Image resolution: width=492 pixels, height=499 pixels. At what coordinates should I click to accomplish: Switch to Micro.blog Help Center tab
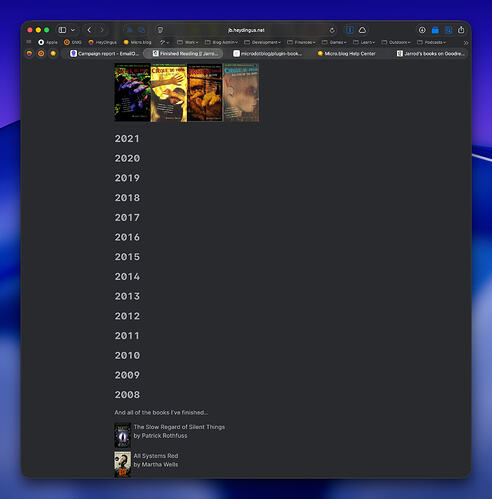click(x=346, y=53)
